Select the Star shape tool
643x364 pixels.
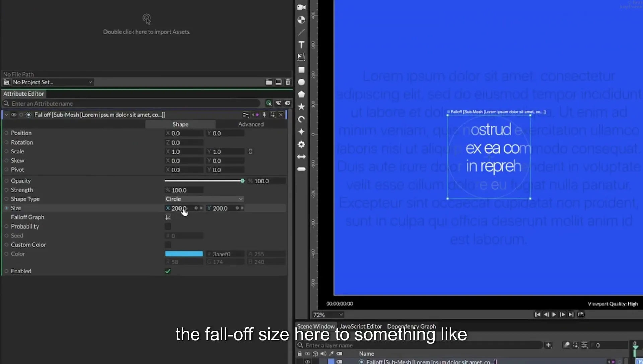(x=301, y=107)
